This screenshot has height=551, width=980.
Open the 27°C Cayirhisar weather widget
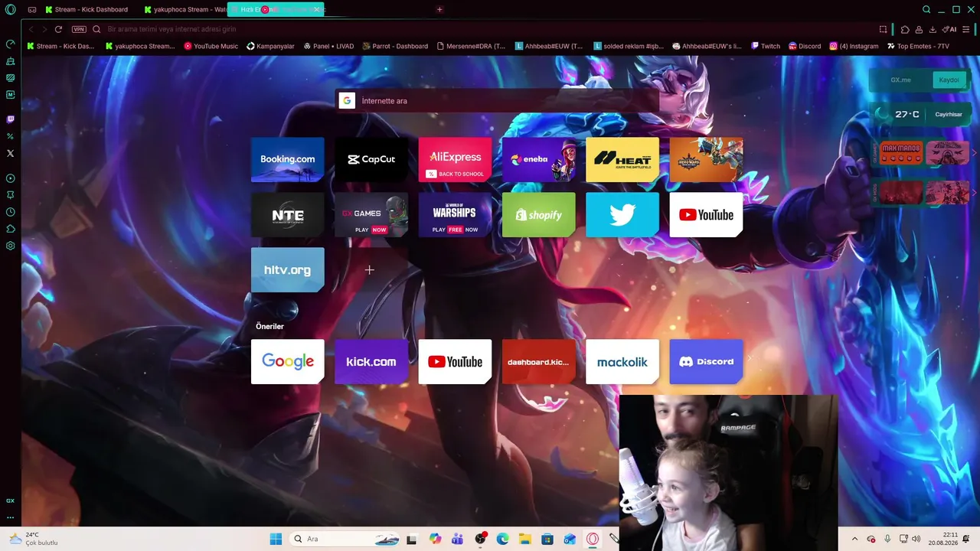click(x=921, y=115)
